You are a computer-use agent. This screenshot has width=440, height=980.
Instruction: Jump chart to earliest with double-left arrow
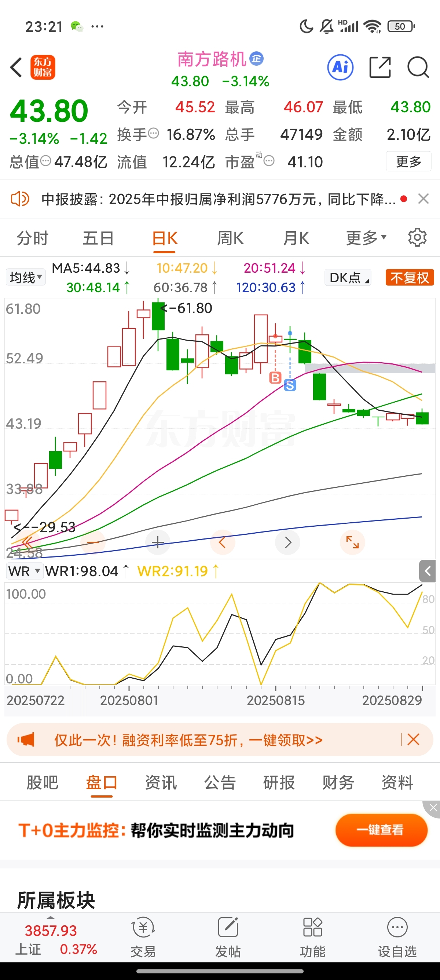(x=28, y=542)
